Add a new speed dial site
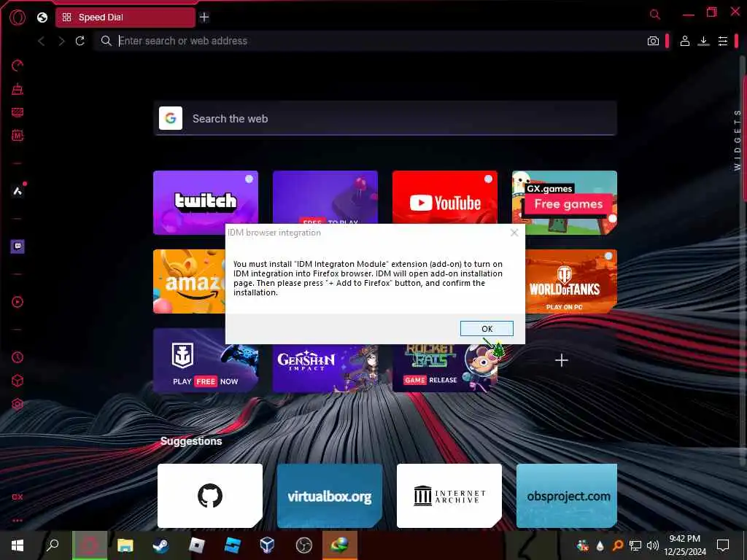 562,360
